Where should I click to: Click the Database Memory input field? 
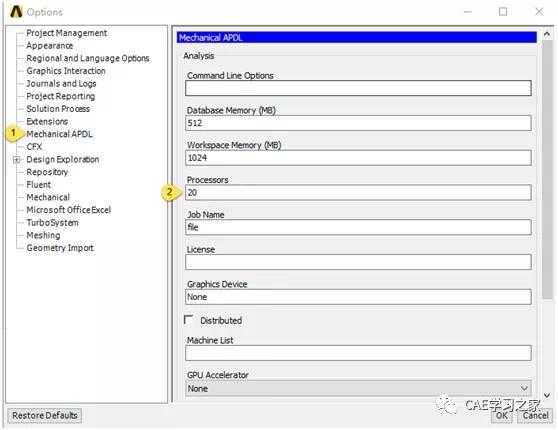click(x=358, y=123)
